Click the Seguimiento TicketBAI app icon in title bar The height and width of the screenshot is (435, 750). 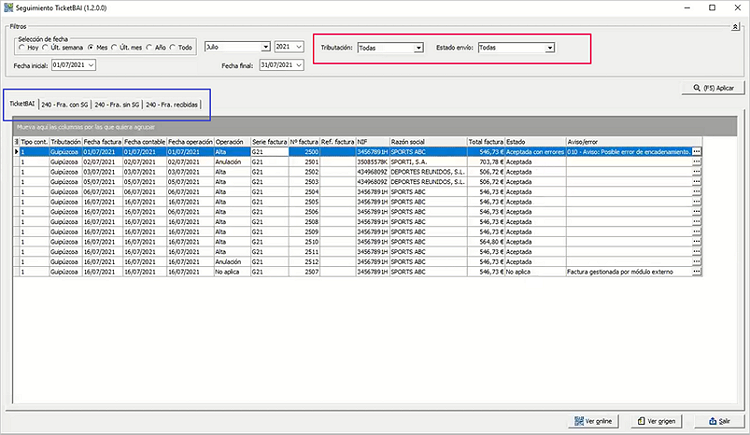click(8, 8)
